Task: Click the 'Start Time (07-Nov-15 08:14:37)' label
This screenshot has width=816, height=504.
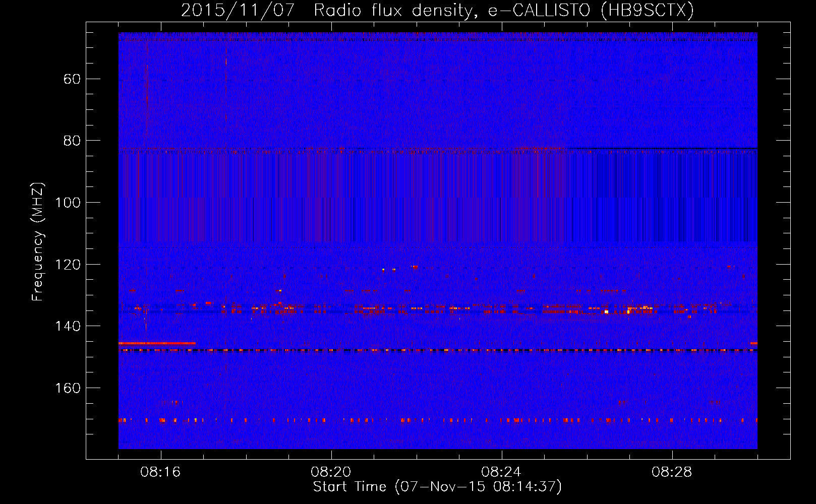Action: click(437, 487)
